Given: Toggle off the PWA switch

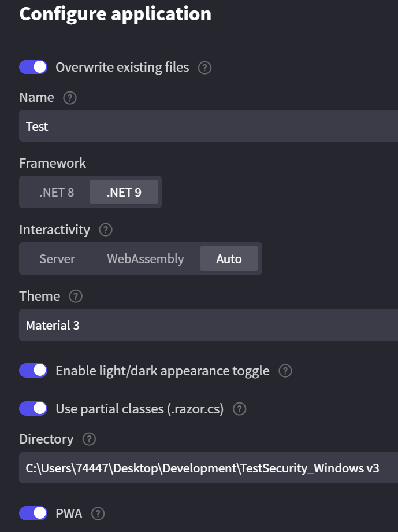Looking at the screenshot, I should 33,513.
